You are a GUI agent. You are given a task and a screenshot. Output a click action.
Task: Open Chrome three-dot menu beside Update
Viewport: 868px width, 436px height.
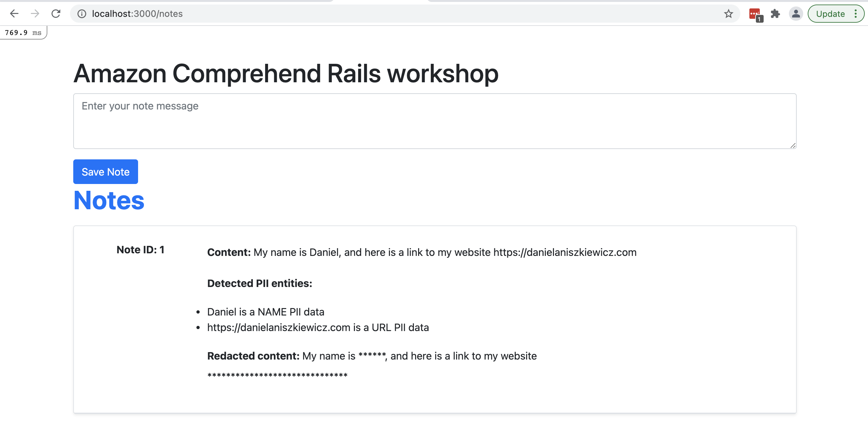click(855, 14)
